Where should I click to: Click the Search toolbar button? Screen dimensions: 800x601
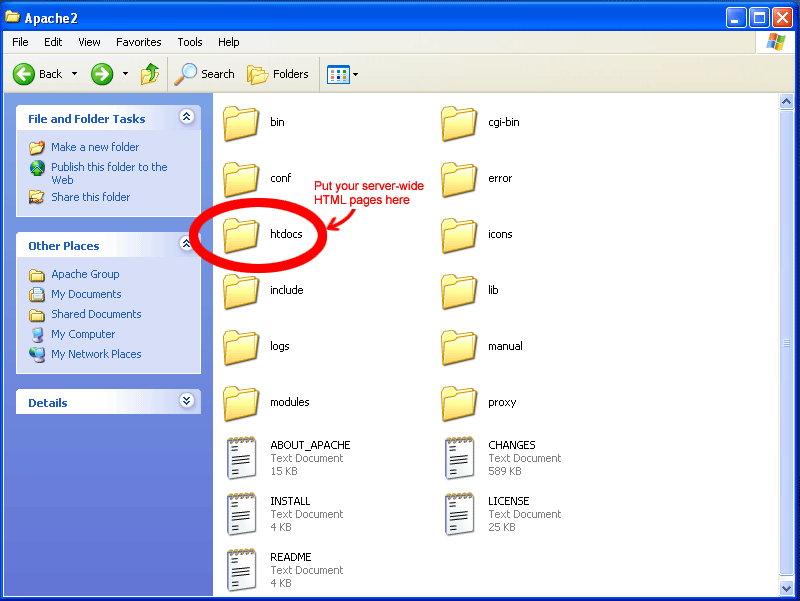click(x=204, y=74)
